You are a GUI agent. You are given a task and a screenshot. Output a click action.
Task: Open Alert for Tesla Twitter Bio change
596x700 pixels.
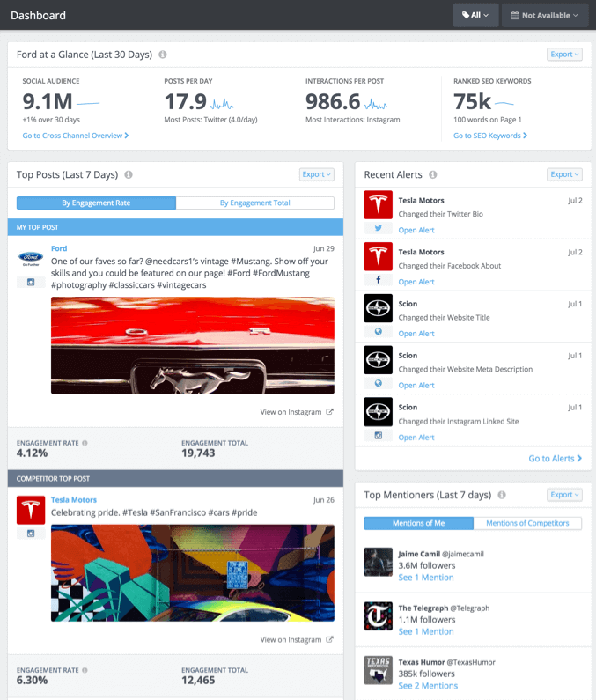[416, 230]
